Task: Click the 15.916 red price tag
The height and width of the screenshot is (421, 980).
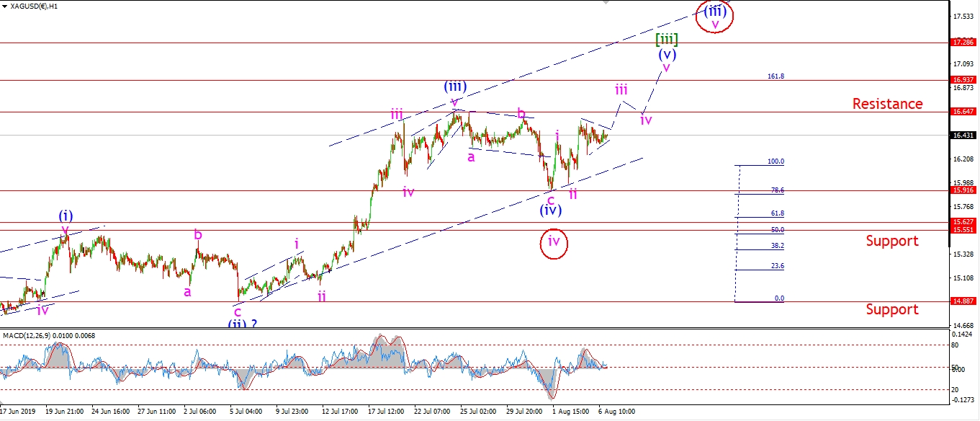Action: (963, 191)
